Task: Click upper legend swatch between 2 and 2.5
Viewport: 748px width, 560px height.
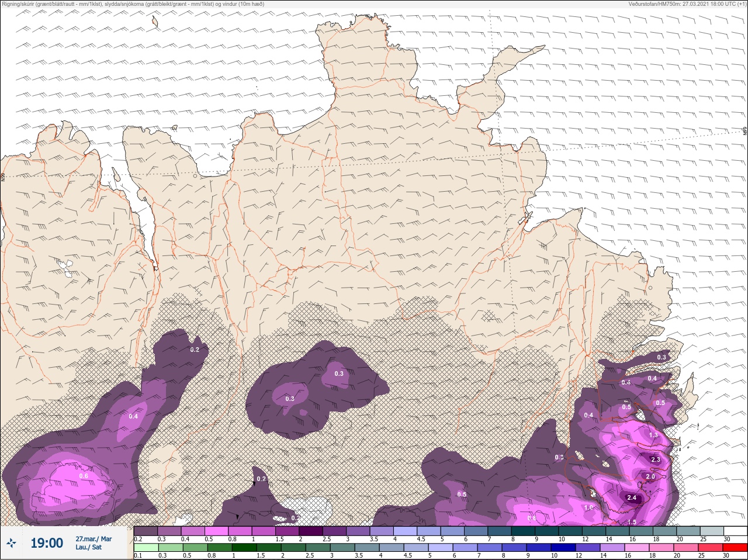Action: tap(310, 531)
